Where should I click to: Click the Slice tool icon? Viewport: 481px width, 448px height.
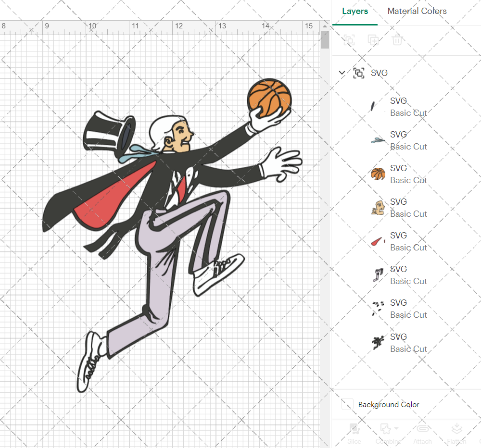coord(354,429)
